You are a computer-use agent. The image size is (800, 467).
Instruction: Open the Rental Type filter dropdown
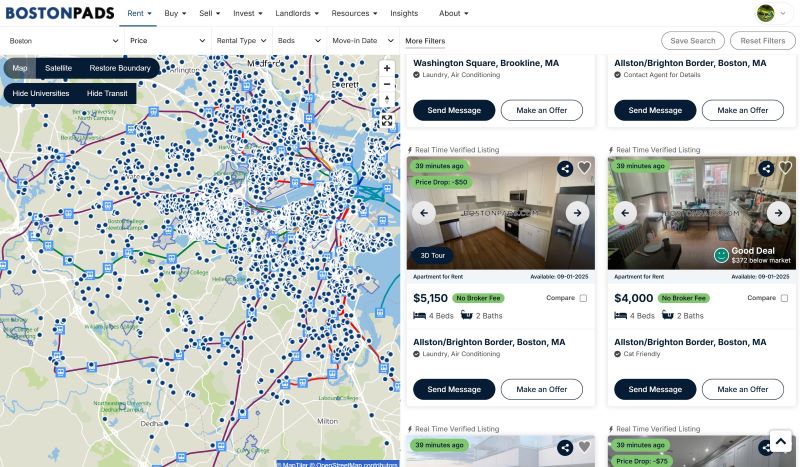pyautogui.click(x=241, y=41)
